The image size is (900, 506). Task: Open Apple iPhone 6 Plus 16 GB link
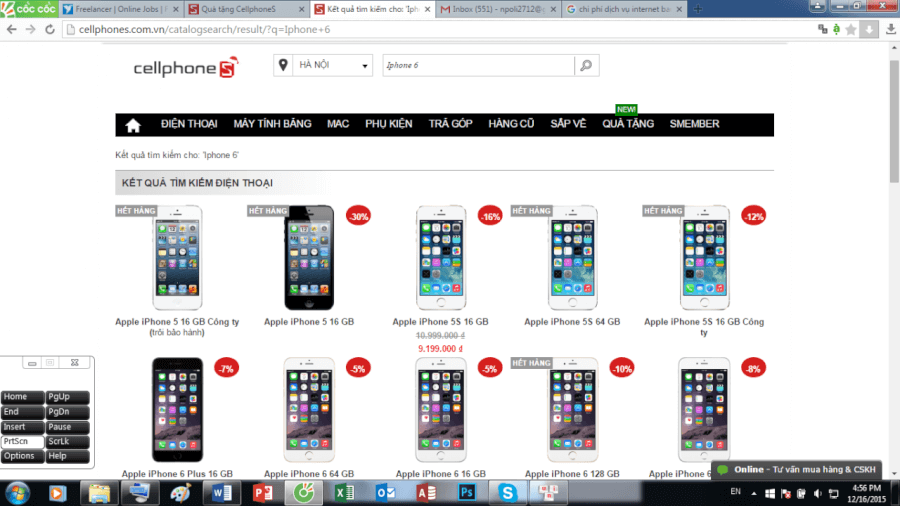pyautogui.click(x=177, y=474)
